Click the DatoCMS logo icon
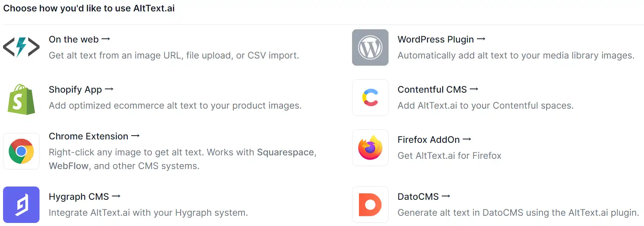This screenshot has height=226, width=644. point(370,205)
